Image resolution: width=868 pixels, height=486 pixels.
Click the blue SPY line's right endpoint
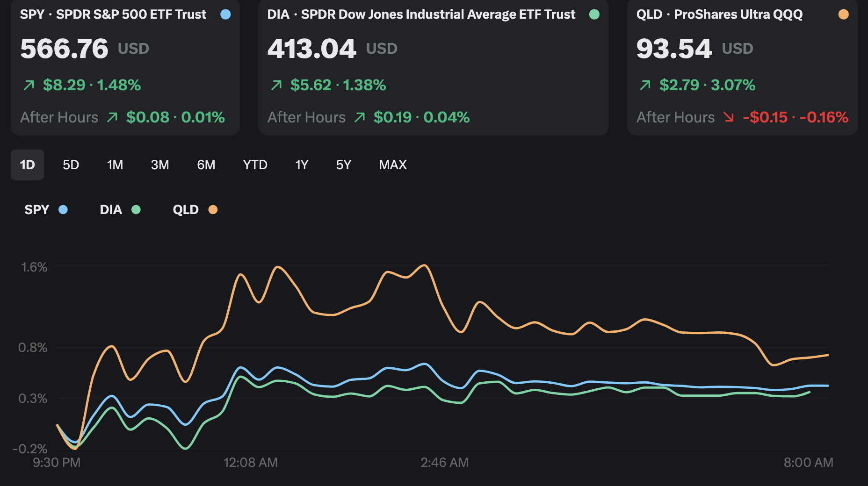pos(828,386)
